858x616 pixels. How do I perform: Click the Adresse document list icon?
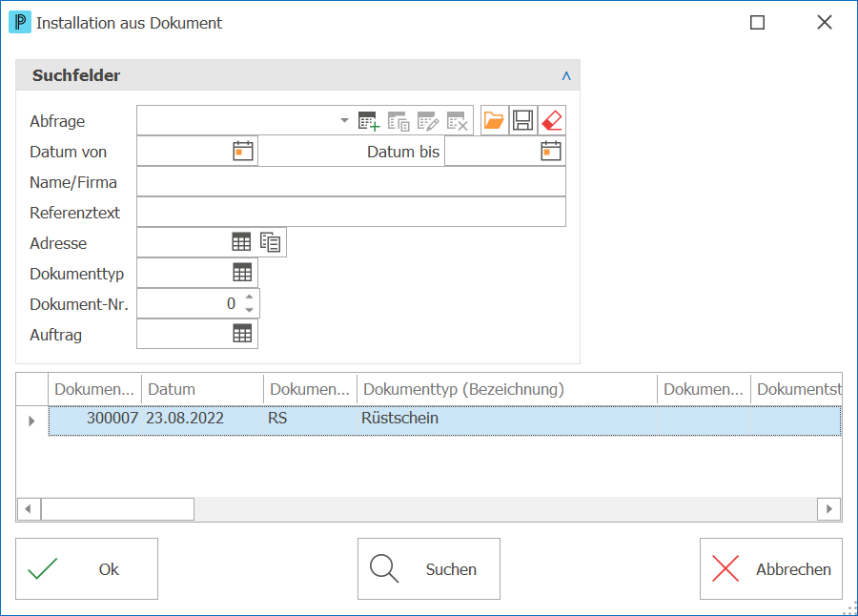pos(271,242)
